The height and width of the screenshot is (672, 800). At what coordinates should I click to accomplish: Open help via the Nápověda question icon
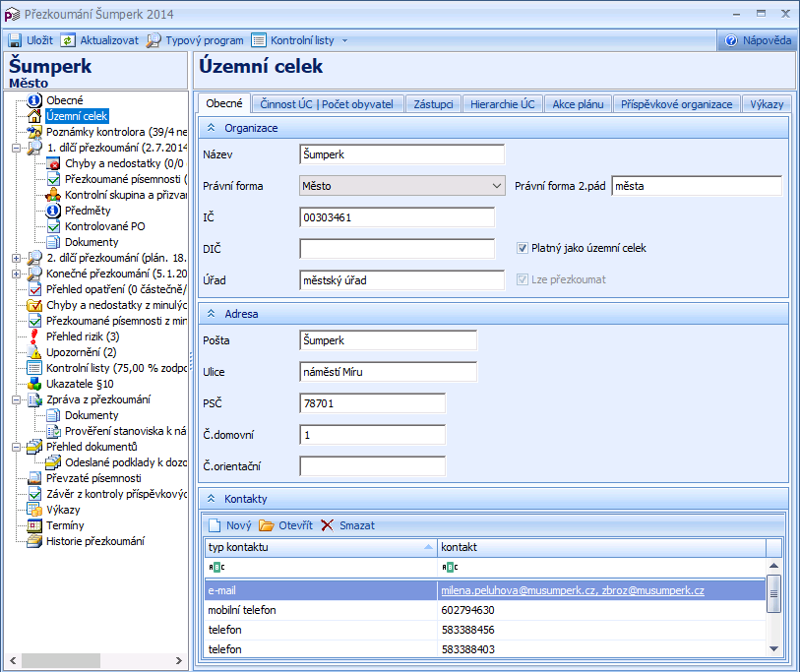(731, 40)
